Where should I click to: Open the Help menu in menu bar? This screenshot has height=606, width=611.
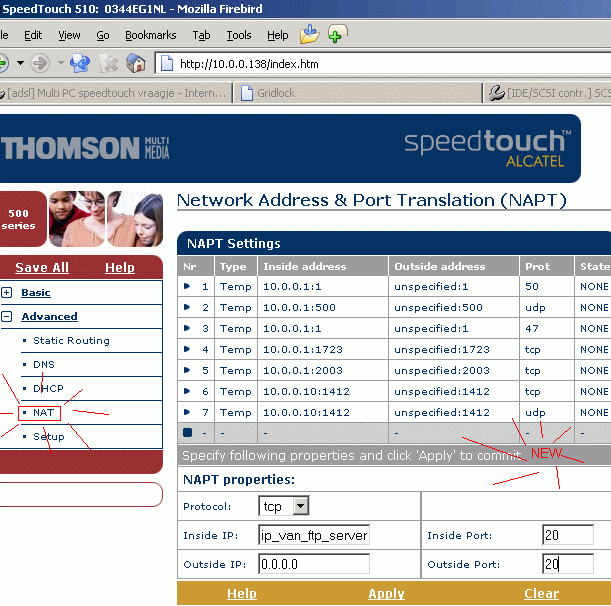(277, 35)
